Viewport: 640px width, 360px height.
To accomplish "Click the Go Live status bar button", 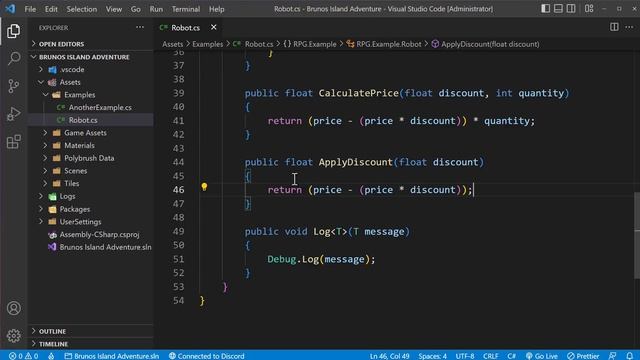I will click(541, 356).
